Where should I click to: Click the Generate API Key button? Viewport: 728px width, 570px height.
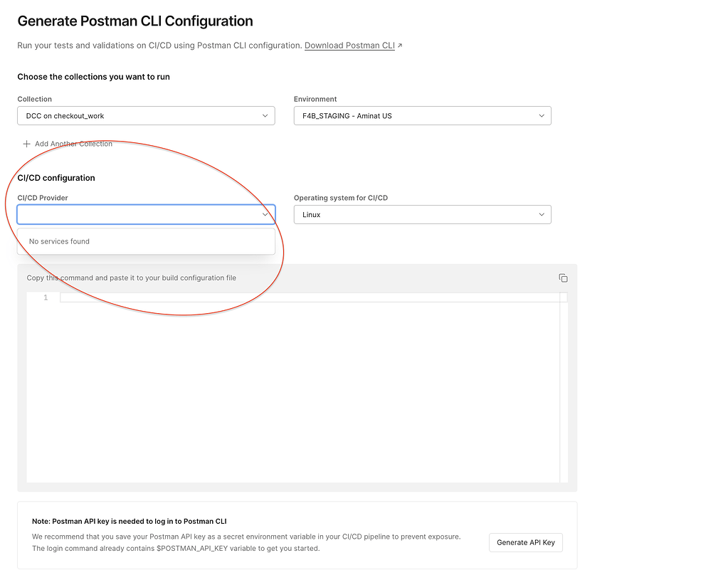click(525, 542)
